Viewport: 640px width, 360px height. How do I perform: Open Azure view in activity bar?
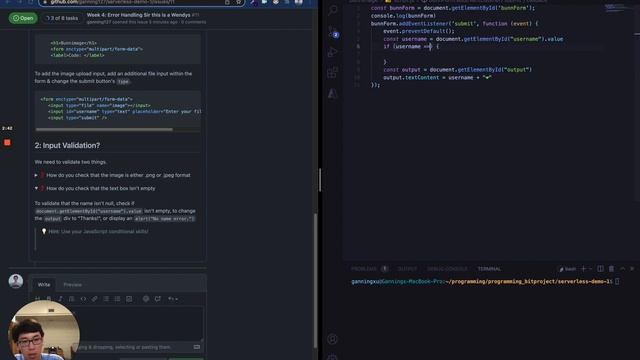[333, 93]
